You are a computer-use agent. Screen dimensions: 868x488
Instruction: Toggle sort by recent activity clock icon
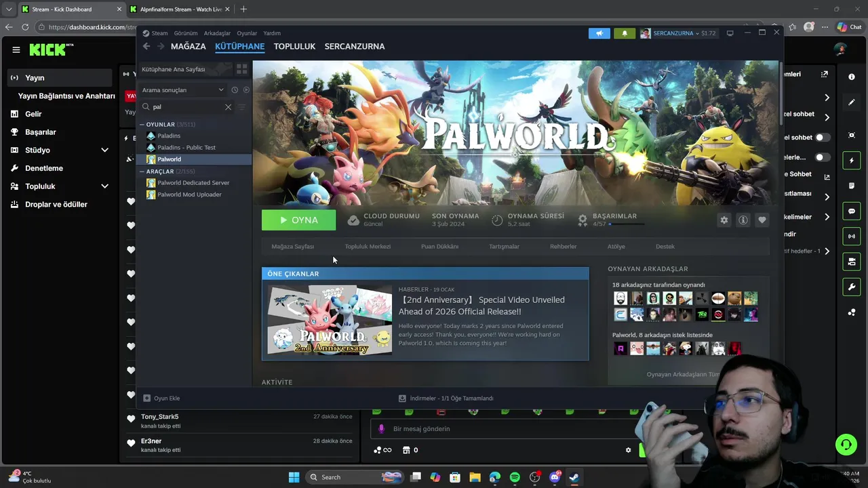pos(235,89)
